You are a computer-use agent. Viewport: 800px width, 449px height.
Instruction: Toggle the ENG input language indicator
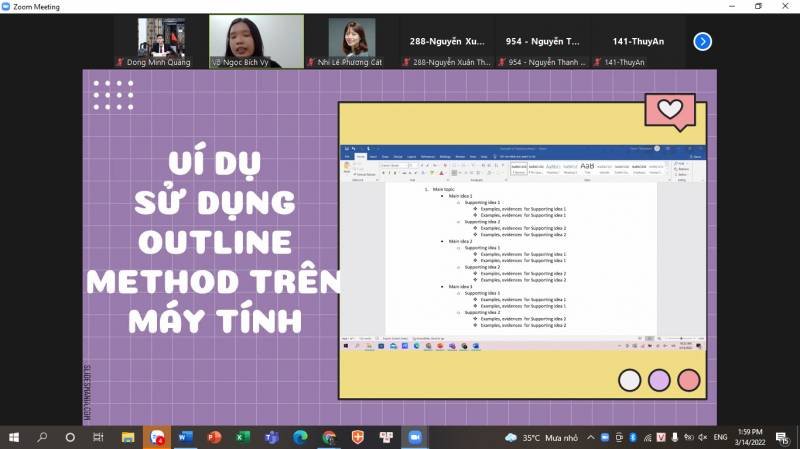(x=720, y=437)
